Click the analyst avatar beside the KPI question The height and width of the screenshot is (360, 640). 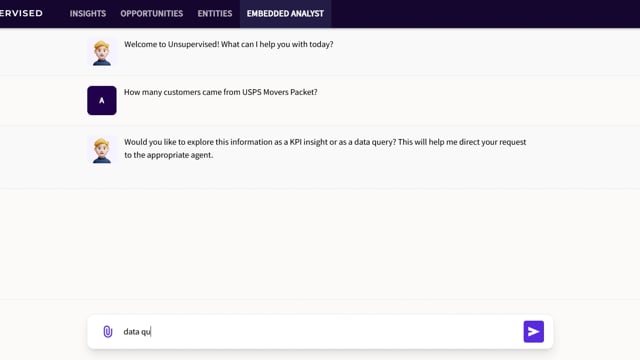[102, 150]
